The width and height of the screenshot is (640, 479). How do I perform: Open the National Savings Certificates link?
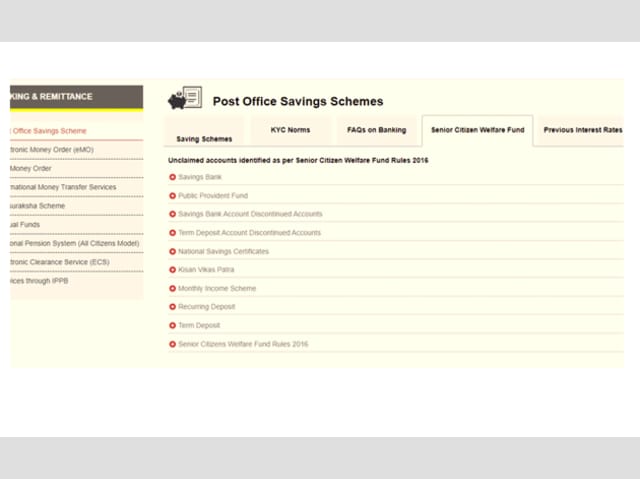click(x=223, y=252)
